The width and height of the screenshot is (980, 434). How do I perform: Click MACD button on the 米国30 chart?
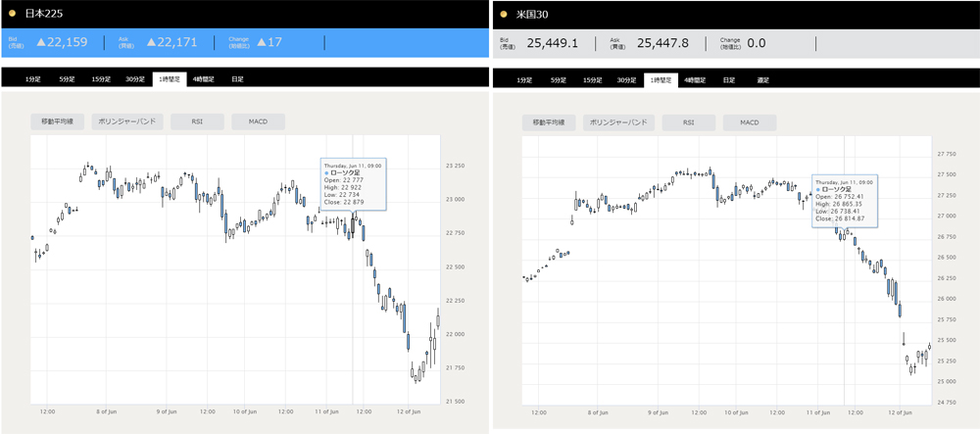coord(750,123)
